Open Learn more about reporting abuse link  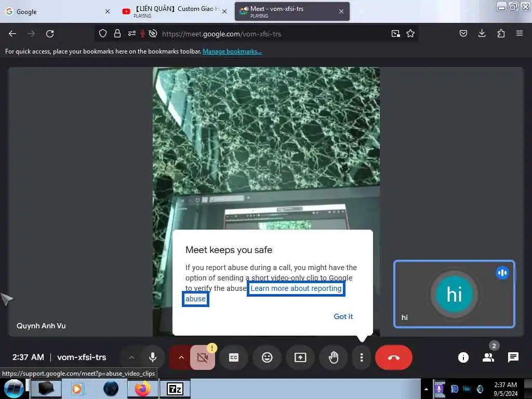tap(296, 288)
